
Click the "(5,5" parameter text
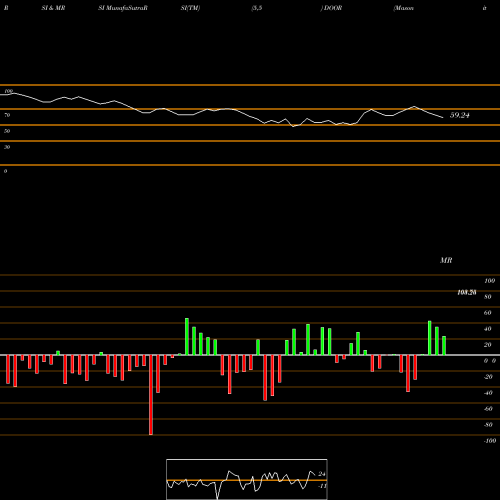[257, 8]
